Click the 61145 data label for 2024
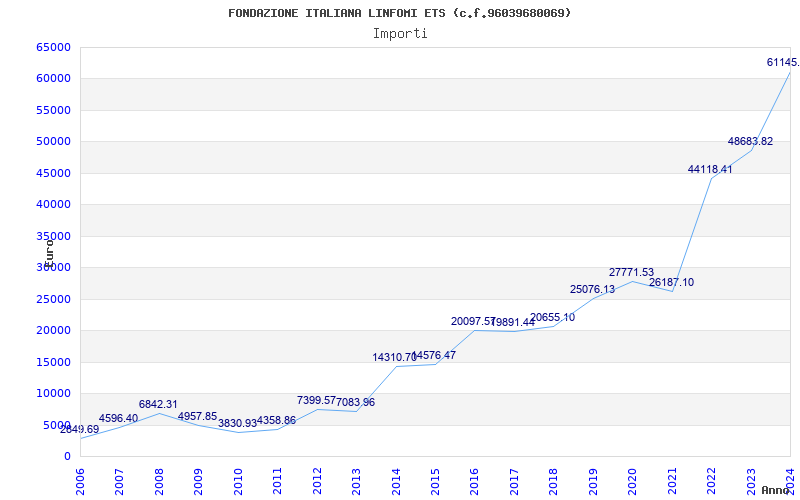The height and width of the screenshot is (500, 800). pyautogui.click(x=783, y=62)
